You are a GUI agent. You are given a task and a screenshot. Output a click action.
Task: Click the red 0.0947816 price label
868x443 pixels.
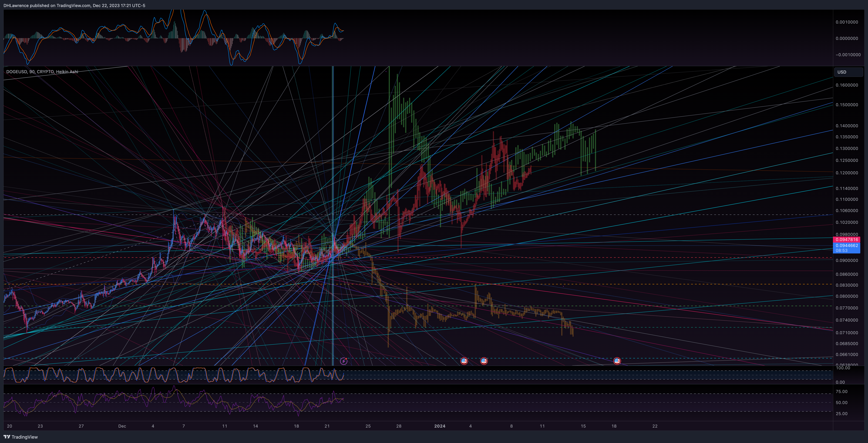(846, 240)
